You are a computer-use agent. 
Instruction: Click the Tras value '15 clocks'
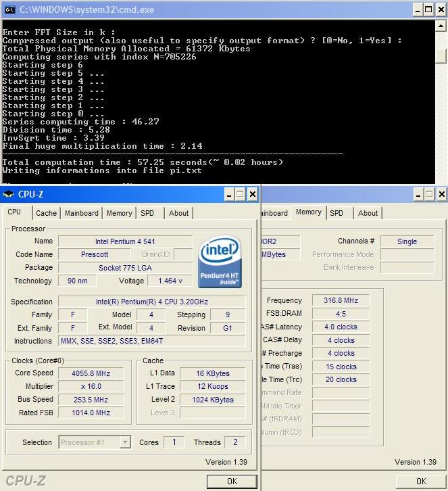coord(341,367)
